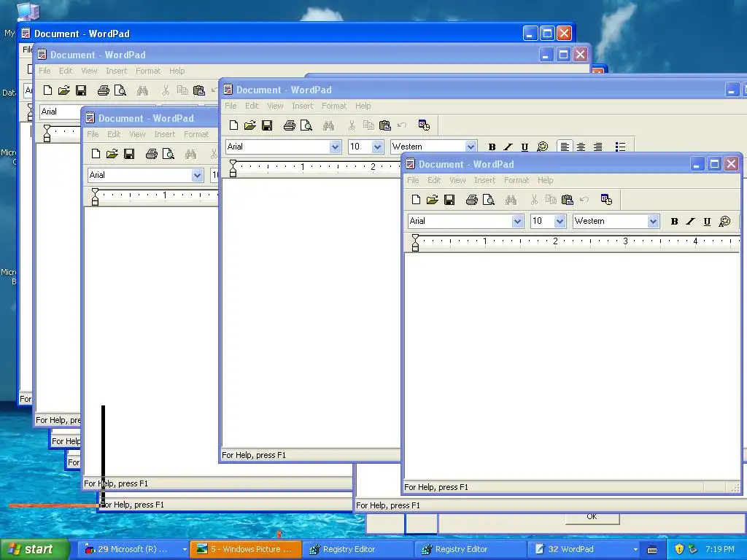The image size is (747, 560).
Task: Open Print Preview in frontmost WordPad window
Action: pos(489,200)
